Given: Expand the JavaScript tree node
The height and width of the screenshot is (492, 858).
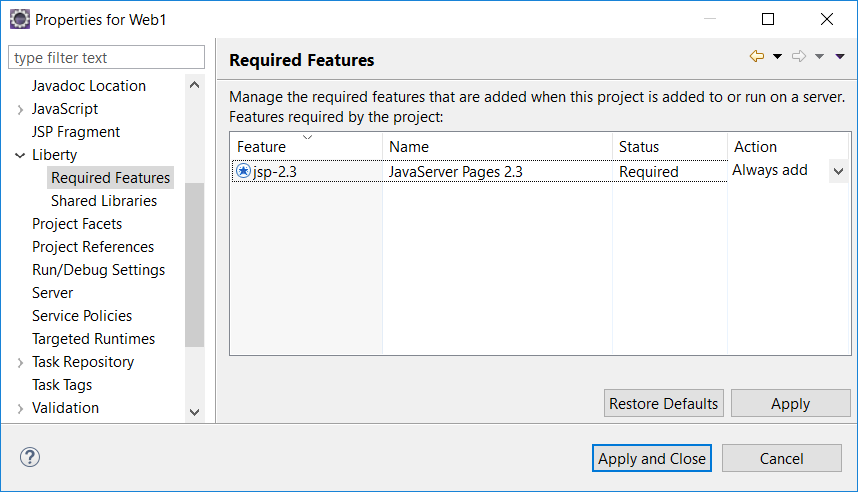Looking at the screenshot, I should pos(20,109).
